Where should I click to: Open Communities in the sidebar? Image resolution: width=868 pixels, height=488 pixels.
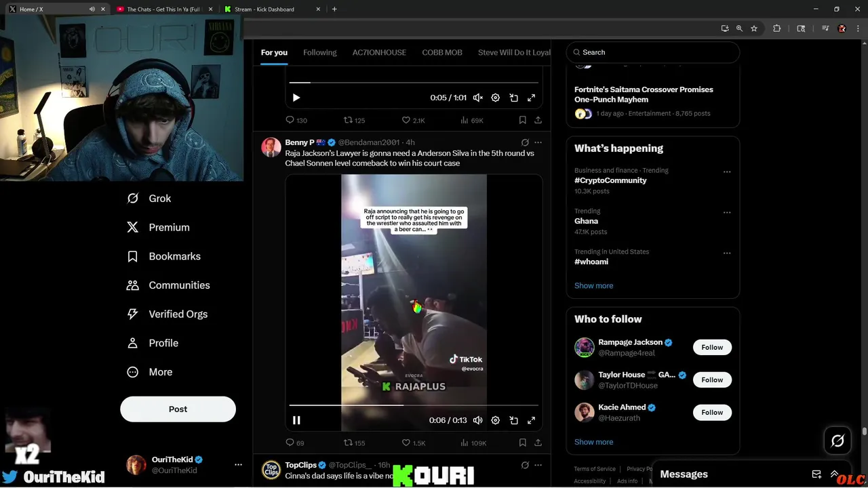point(167,285)
